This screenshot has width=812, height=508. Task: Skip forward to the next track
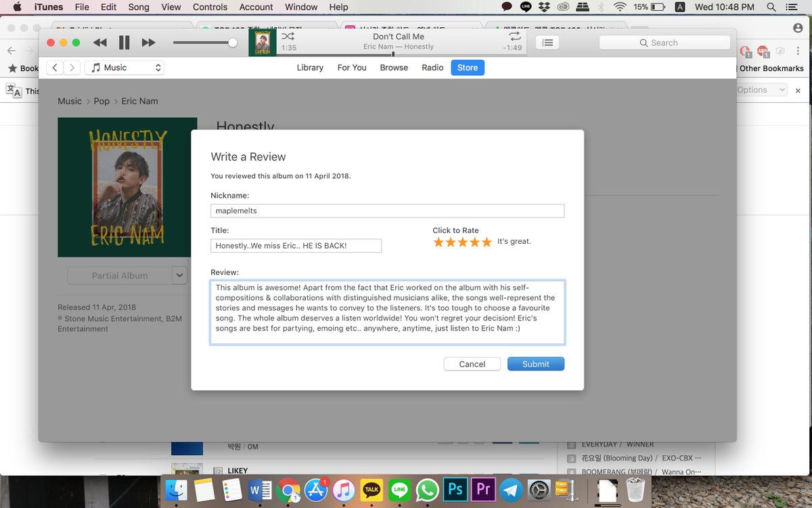(148, 43)
